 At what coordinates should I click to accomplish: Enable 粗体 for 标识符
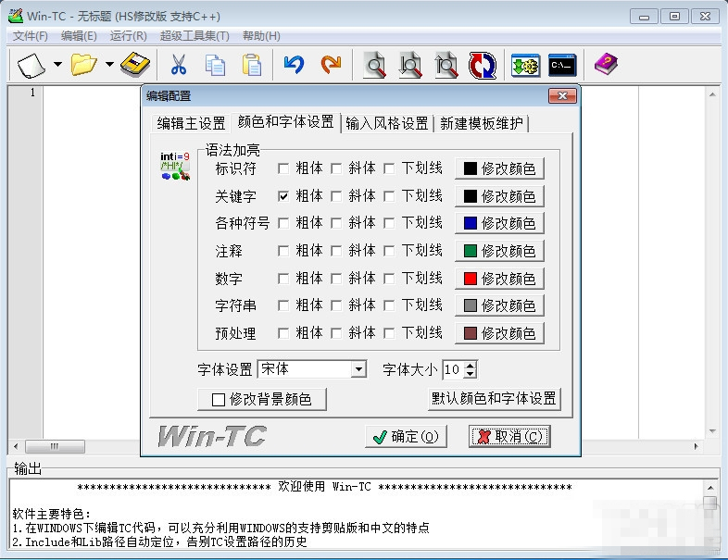283,168
